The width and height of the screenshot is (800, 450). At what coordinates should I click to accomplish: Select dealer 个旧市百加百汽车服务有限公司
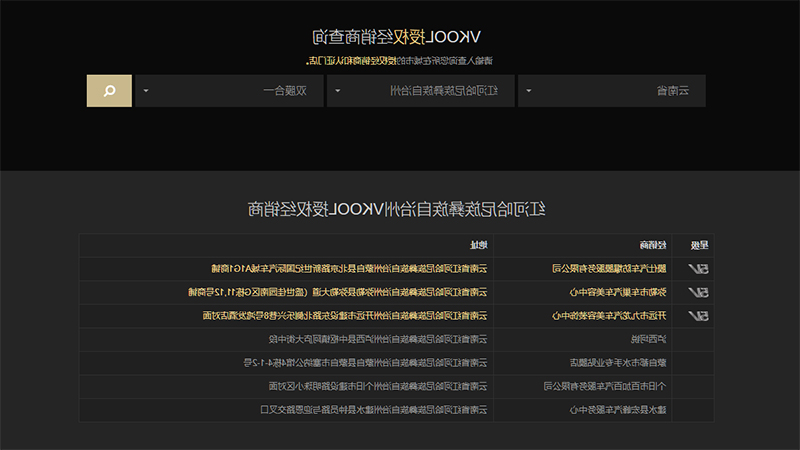pyautogui.click(x=605, y=386)
